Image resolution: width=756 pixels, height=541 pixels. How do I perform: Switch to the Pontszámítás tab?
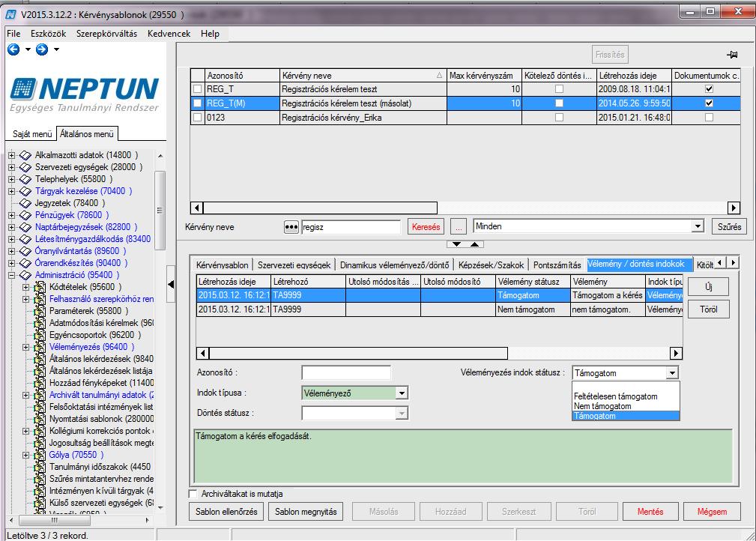pyautogui.click(x=557, y=265)
